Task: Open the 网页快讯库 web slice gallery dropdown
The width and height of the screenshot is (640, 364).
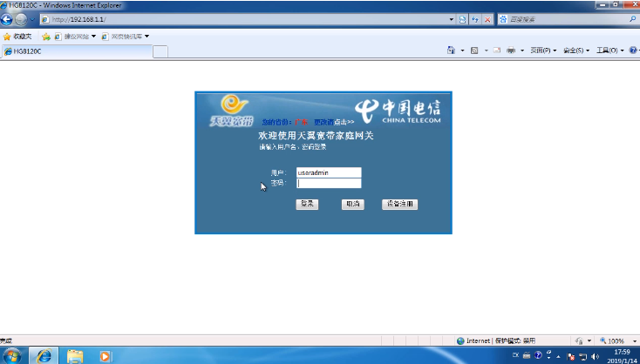Action: [x=126, y=37]
